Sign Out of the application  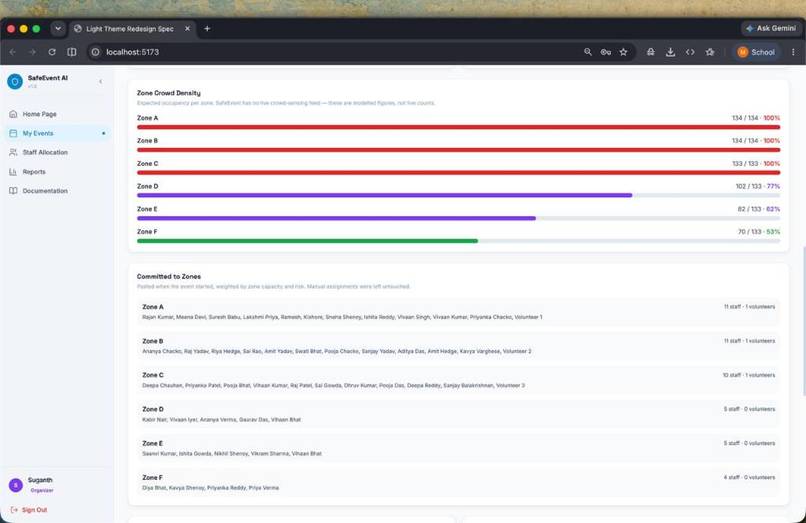click(29, 510)
